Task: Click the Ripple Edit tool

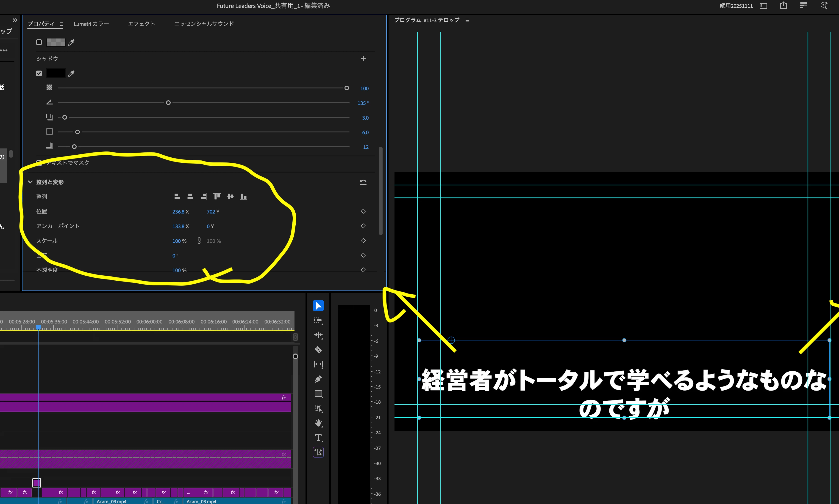Action: click(318, 335)
